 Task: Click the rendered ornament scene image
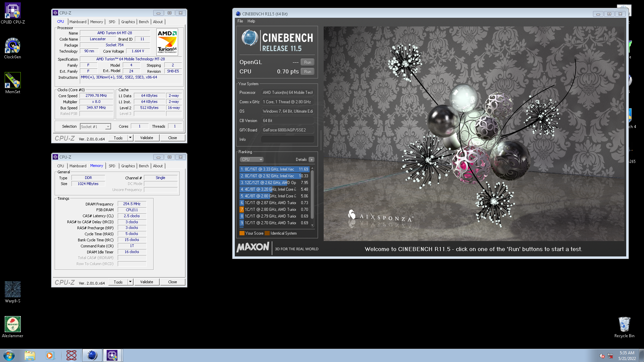coord(474,133)
